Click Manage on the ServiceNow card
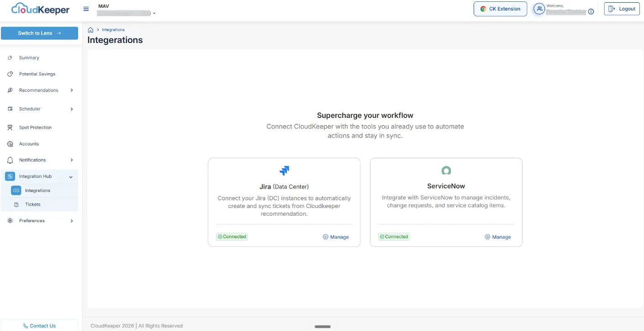 pos(498,237)
